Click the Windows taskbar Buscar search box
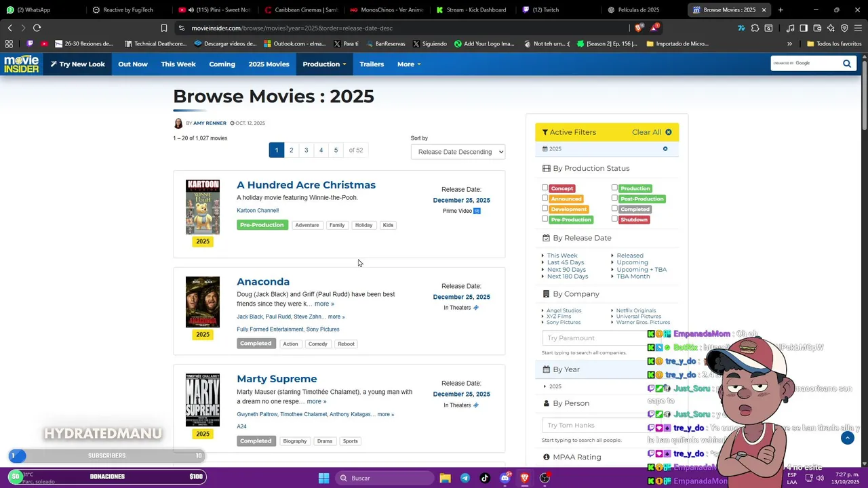Image resolution: width=868 pixels, height=488 pixels. pyautogui.click(x=384, y=478)
